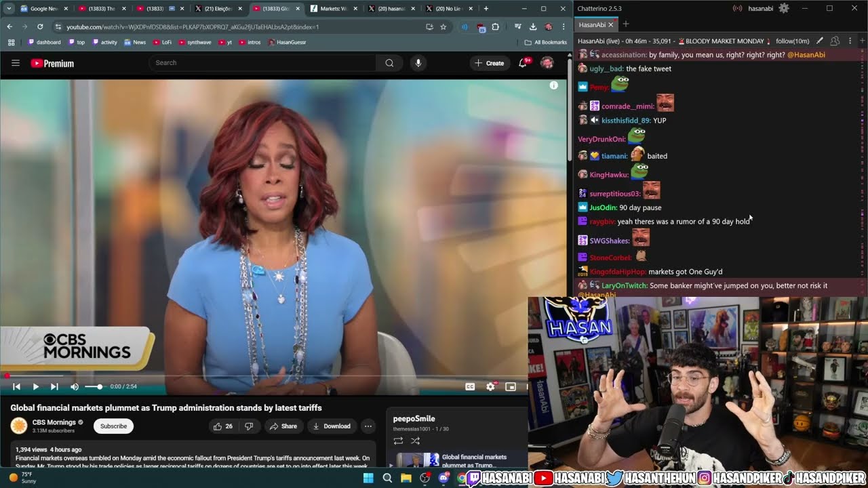Open the browser extensions puzzle icon
The width and height of the screenshot is (868, 488).
tap(496, 27)
